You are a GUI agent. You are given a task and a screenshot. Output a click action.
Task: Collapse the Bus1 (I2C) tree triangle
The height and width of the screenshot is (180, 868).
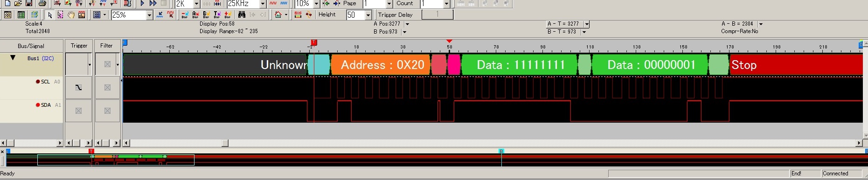[13, 58]
